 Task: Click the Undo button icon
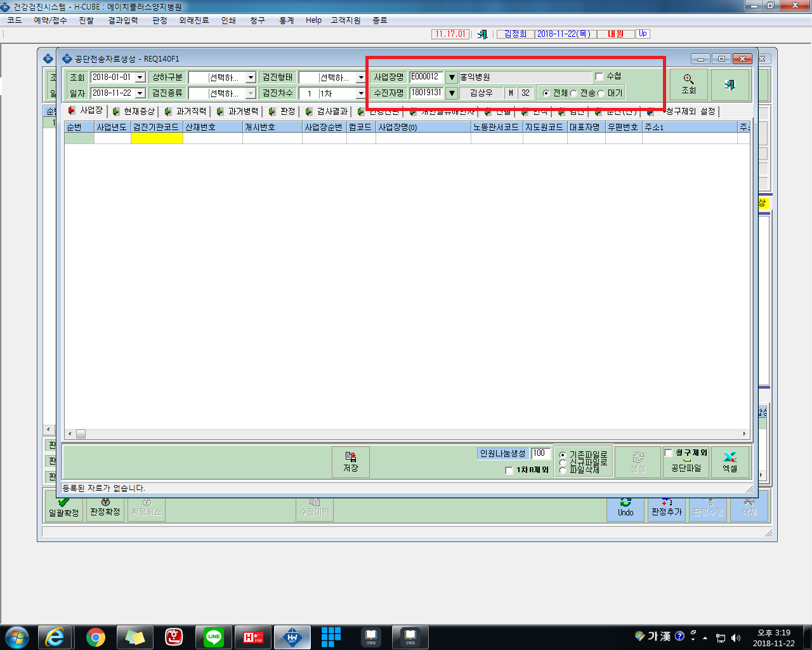[625, 508]
